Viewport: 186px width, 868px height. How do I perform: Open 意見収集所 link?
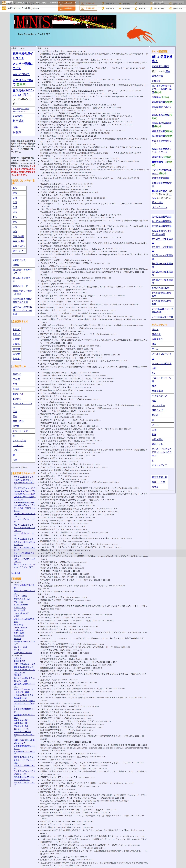pyautogui.click(x=157, y=157)
